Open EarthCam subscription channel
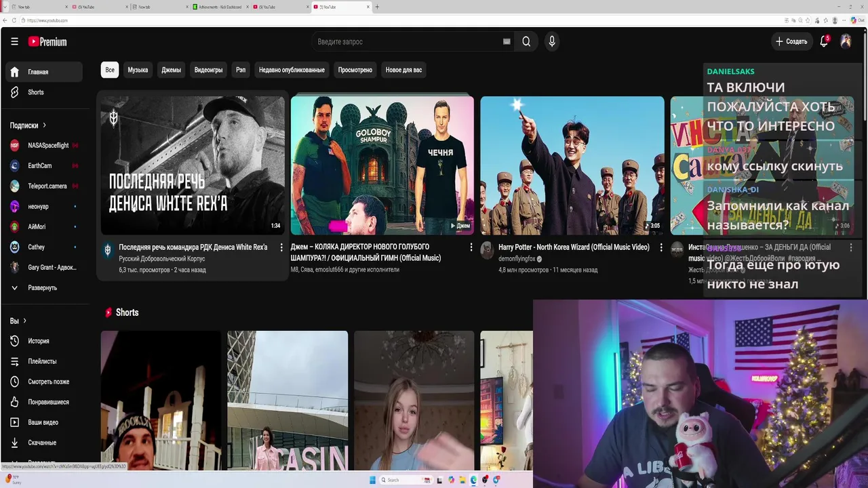The height and width of the screenshot is (488, 868). (x=44, y=165)
